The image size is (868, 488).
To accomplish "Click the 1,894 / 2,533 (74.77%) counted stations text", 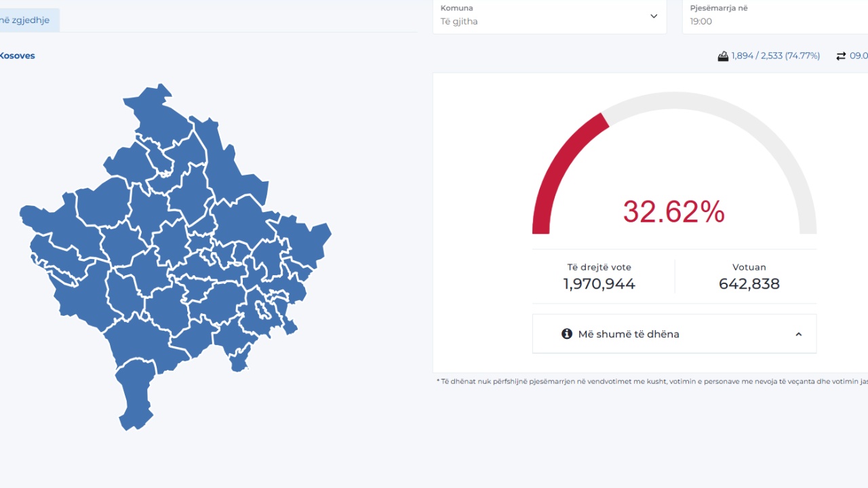I will tap(775, 56).
